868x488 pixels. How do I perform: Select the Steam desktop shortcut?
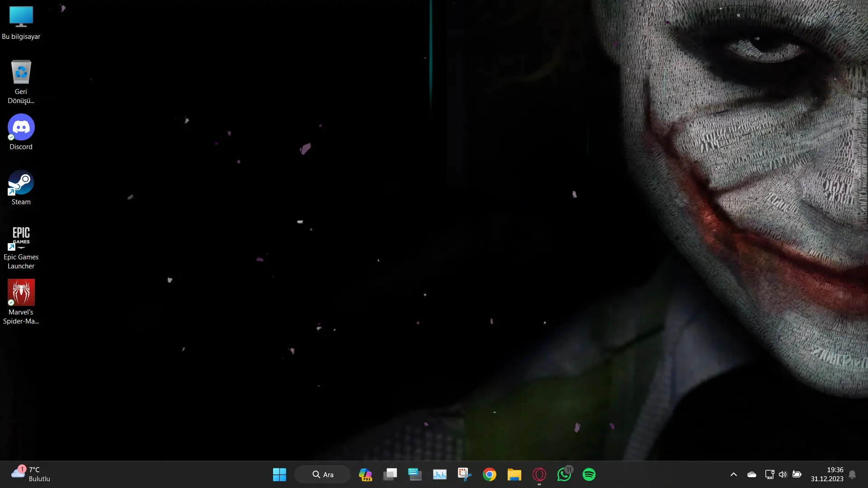click(x=21, y=188)
